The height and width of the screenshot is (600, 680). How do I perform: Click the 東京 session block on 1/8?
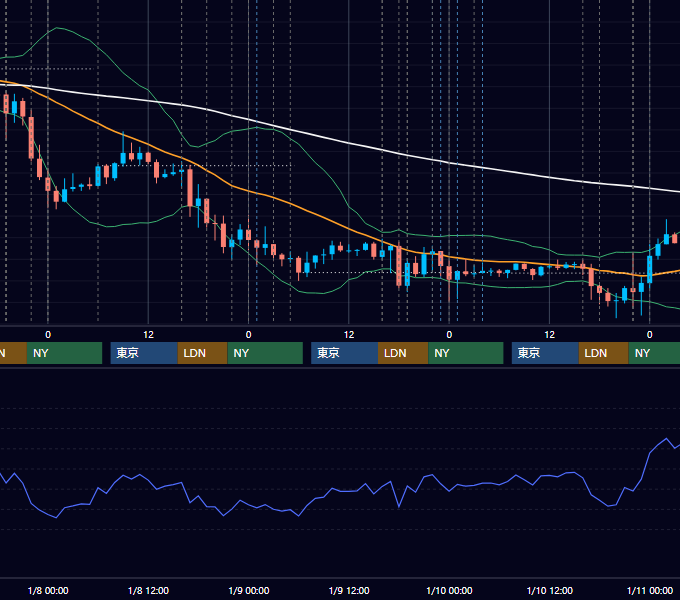(144, 353)
